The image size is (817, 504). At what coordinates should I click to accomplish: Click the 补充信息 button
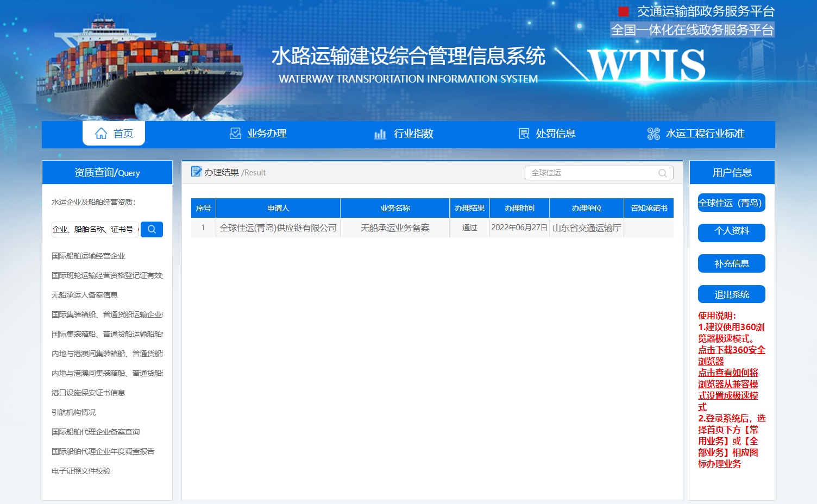point(731,263)
